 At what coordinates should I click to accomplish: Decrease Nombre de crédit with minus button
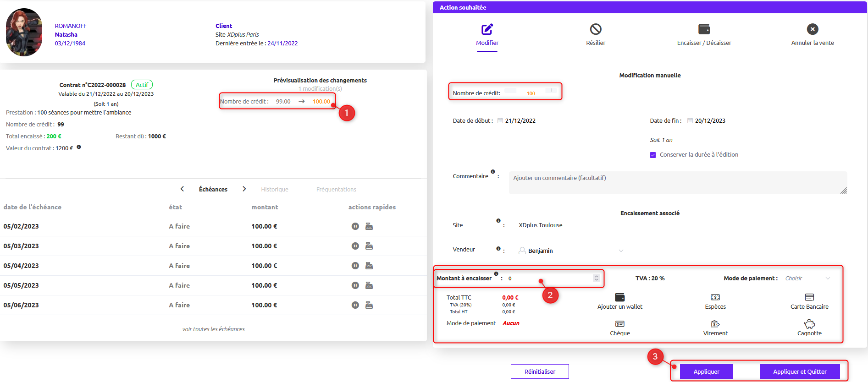[510, 90]
